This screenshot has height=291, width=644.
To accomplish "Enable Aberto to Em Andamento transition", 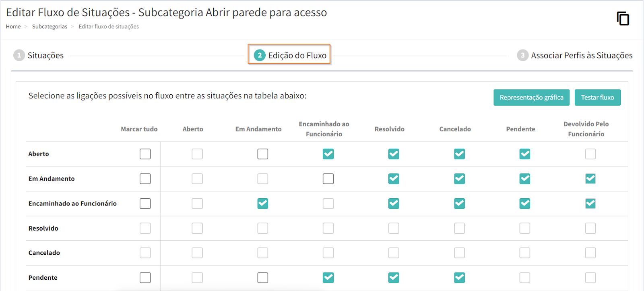I will coord(263,154).
